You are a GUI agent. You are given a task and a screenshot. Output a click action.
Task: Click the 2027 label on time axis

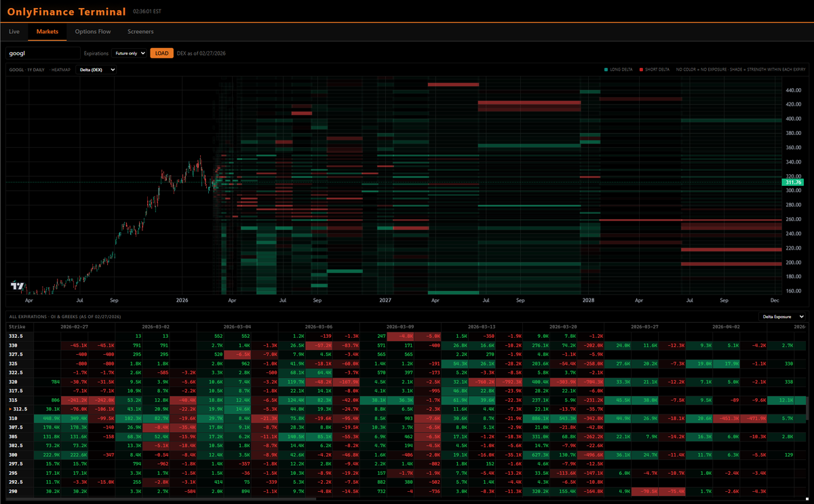(x=385, y=299)
